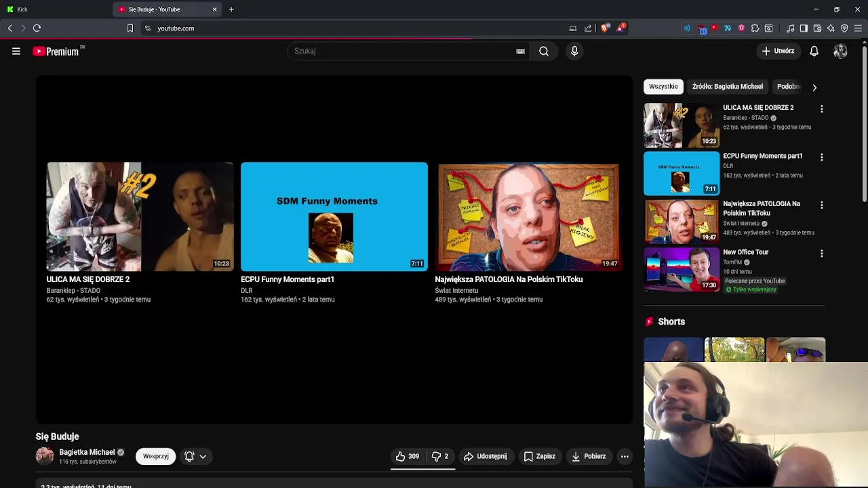868x488 pixels.
Task: Open the browser main hamburger menu
Action: click(858, 28)
